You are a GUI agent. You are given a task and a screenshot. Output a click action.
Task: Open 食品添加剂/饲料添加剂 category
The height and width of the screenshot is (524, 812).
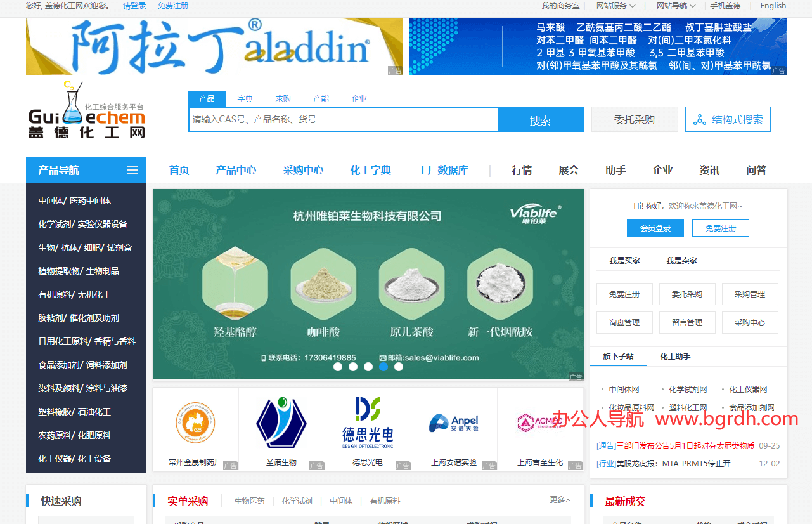click(x=82, y=365)
